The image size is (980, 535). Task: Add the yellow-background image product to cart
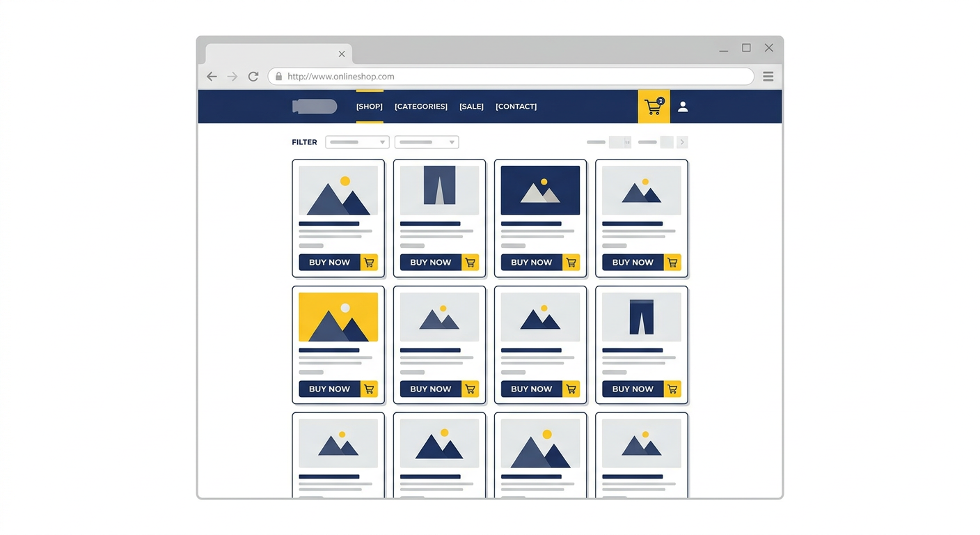click(x=370, y=389)
